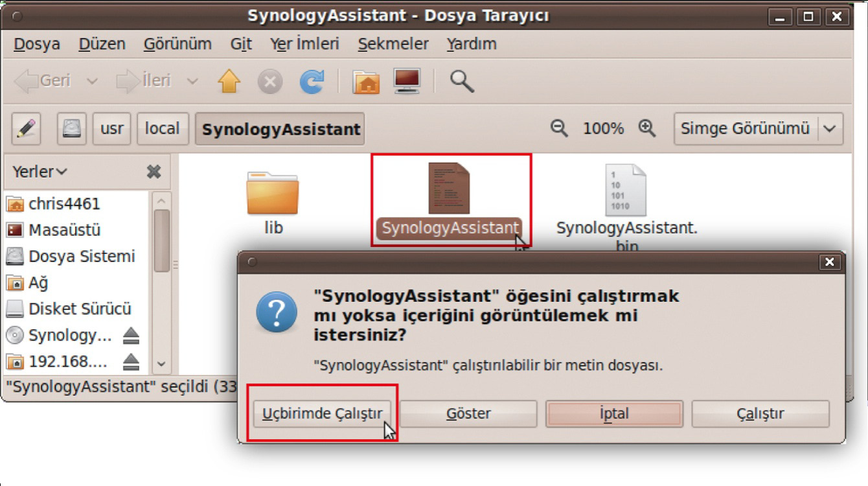Click the İptal button
Image resolution: width=868 pixels, height=486 pixels.
pos(614,413)
